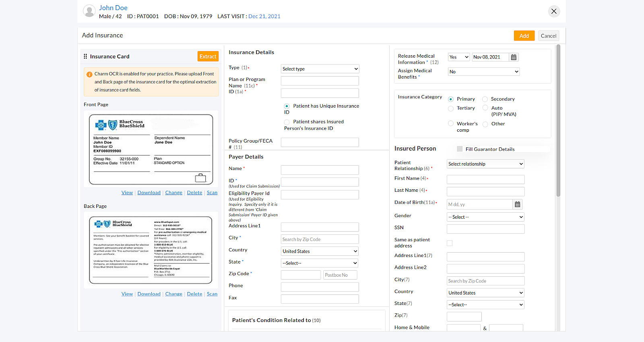Open the insurance Type dropdown
644x342 pixels.
tap(320, 69)
